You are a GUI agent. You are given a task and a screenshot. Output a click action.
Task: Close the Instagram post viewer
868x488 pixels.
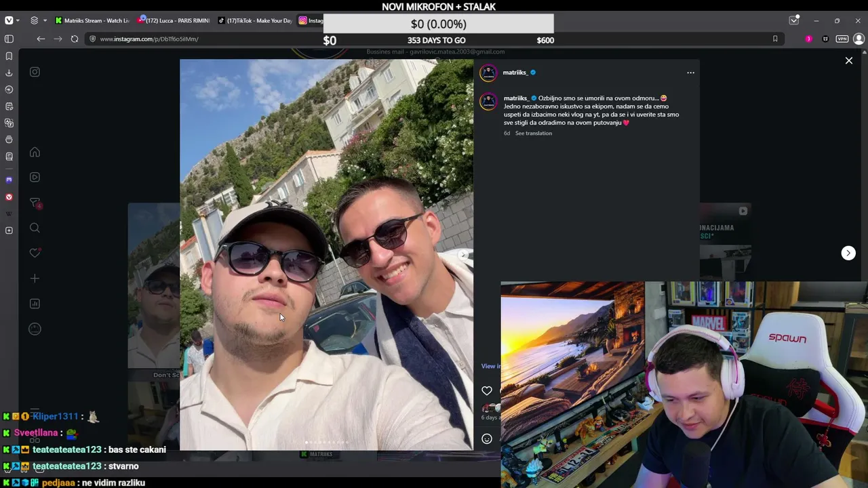pyautogui.click(x=848, y=61)
